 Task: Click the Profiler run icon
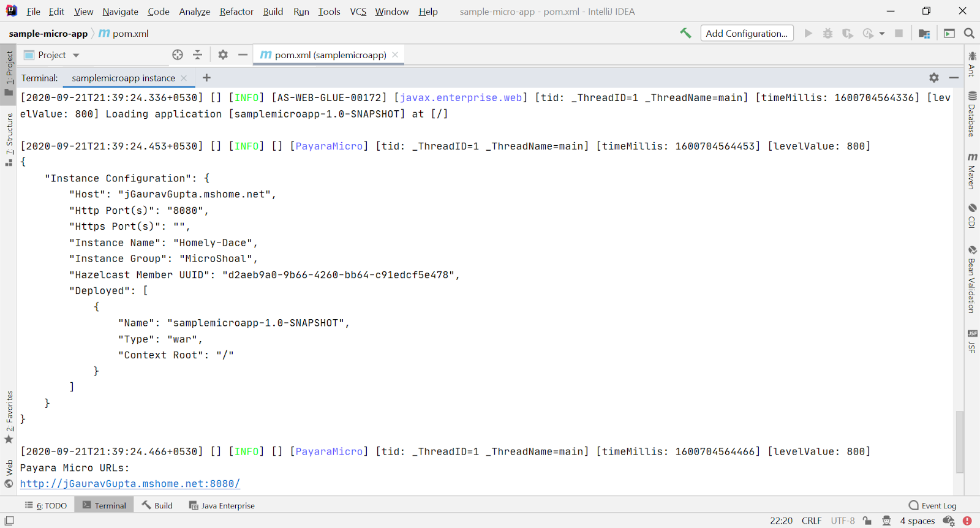click(x=868, y=33)
